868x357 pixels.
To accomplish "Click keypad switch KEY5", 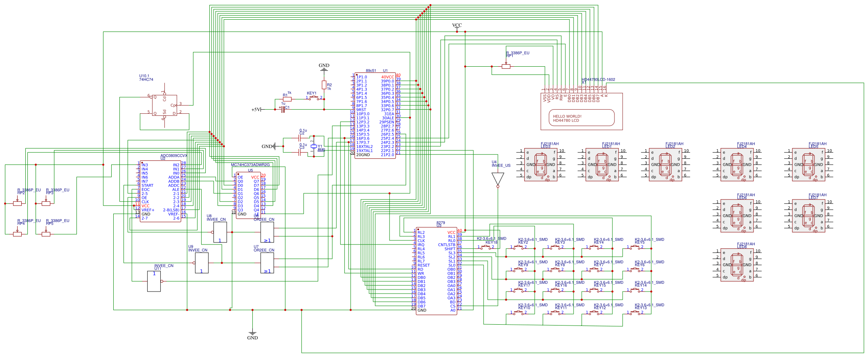I will pyautogui.click(x=635, y=247).
